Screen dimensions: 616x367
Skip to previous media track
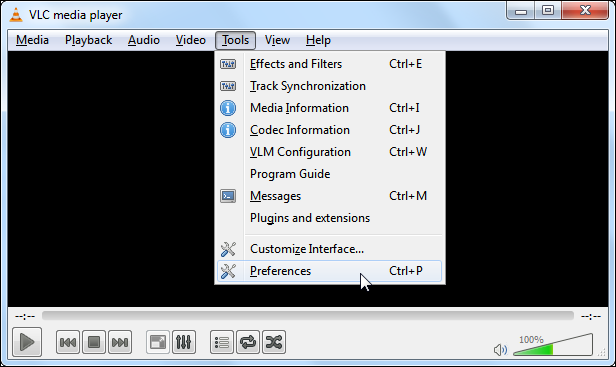68,342
